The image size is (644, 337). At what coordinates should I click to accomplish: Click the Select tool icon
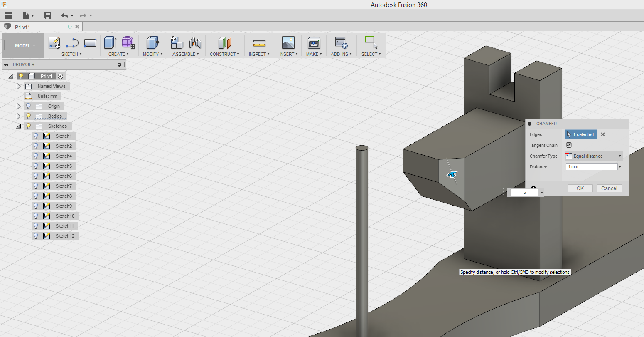coord(371,42)
